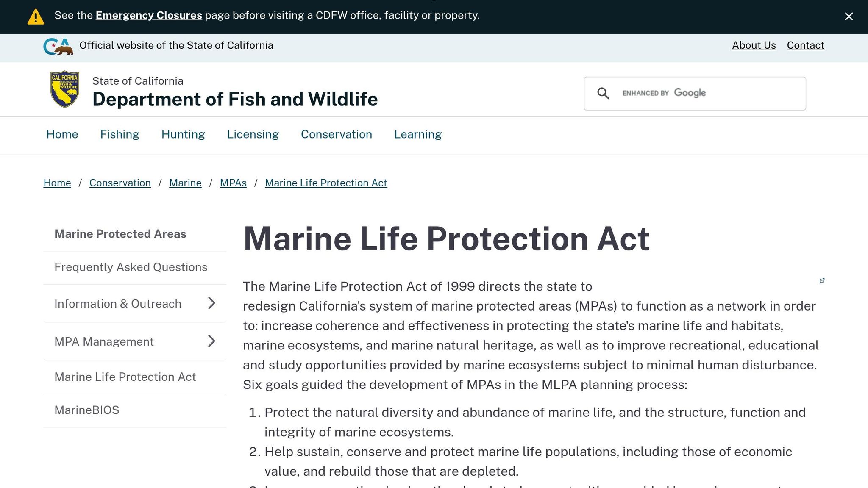Expand the MPA Management section

coord(211,341)
